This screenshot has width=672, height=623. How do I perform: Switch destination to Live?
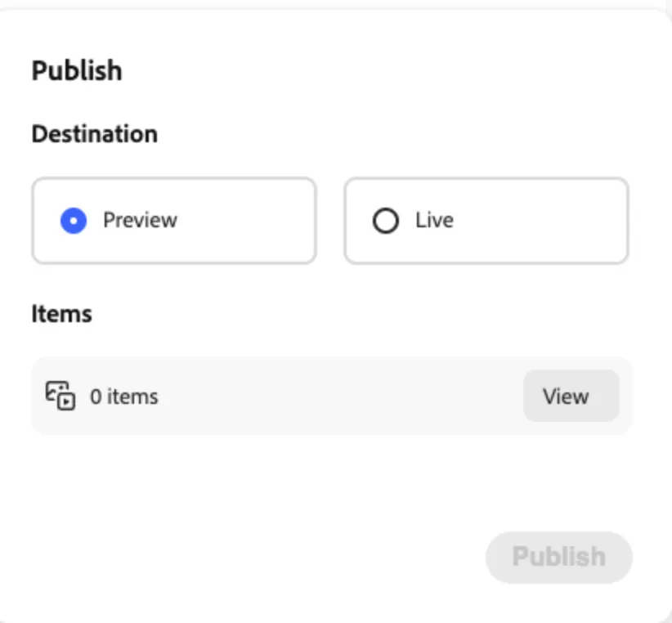[x=386, y=221]
